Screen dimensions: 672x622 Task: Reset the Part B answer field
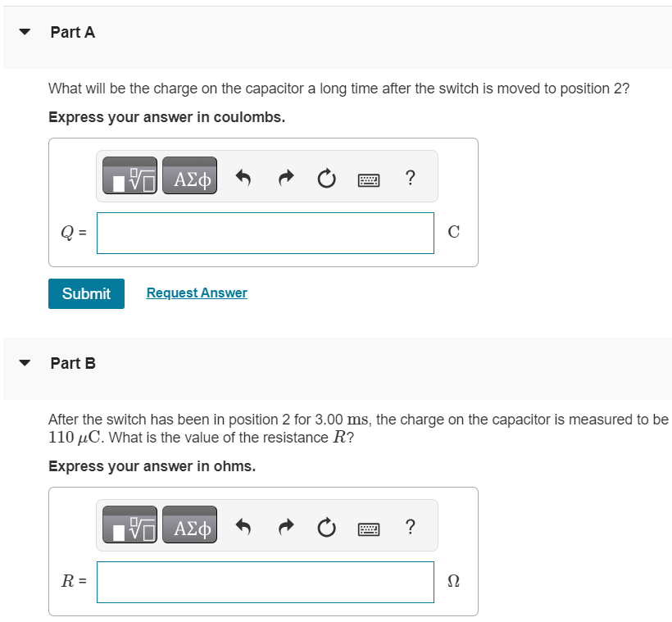coord(326,527)
